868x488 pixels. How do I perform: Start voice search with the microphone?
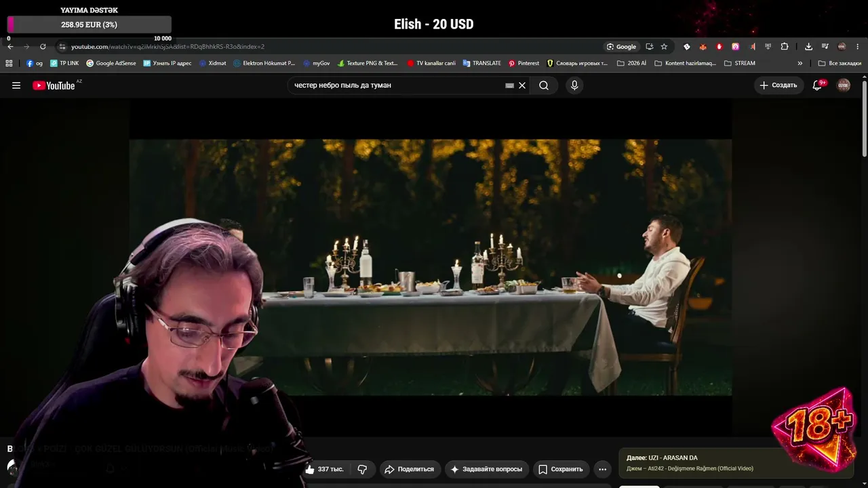coord(574,85)
